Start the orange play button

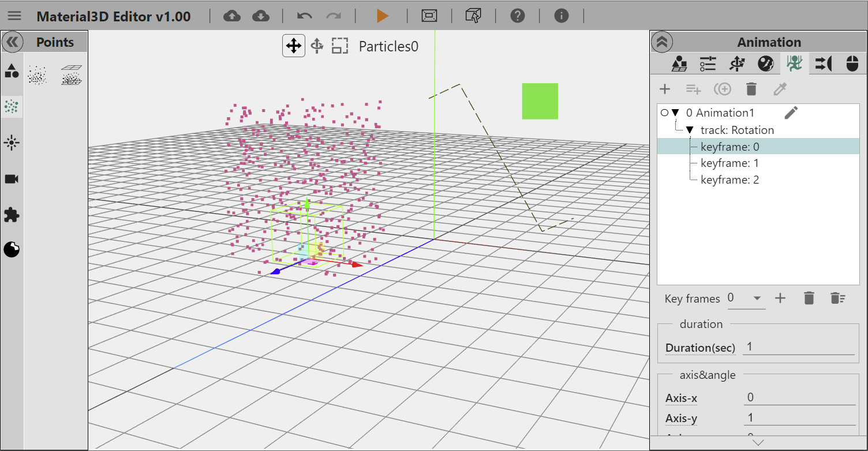tap(382, 16)
